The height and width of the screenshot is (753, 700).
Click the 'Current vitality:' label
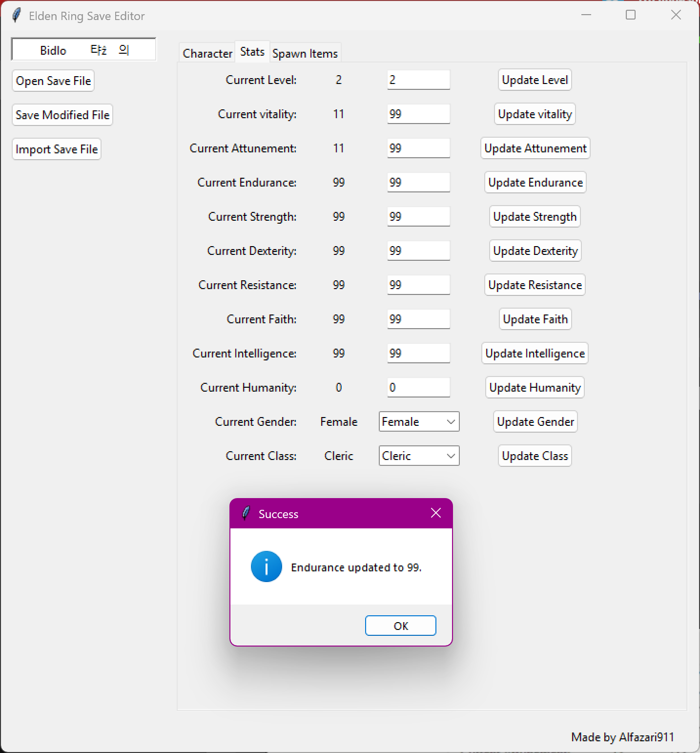257,114
